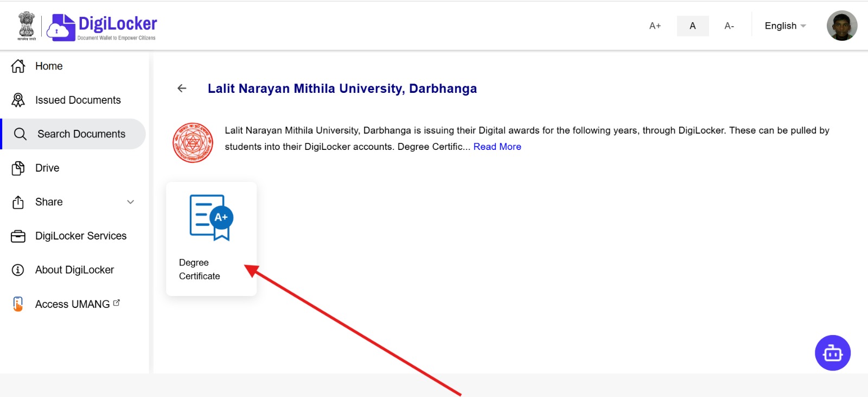This screenshot has width=868, height=397.
Task: Open the user profile photo avatar
Action: coord(842,26)
